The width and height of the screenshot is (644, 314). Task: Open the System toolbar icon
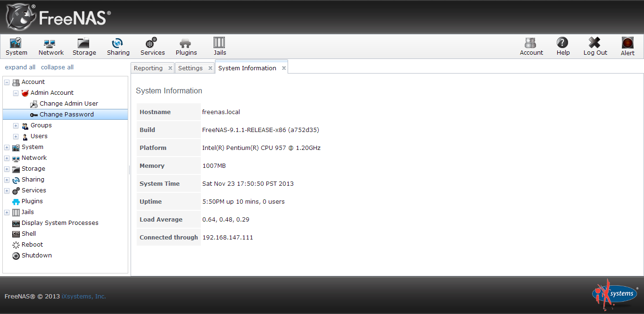tap(16, 47)
